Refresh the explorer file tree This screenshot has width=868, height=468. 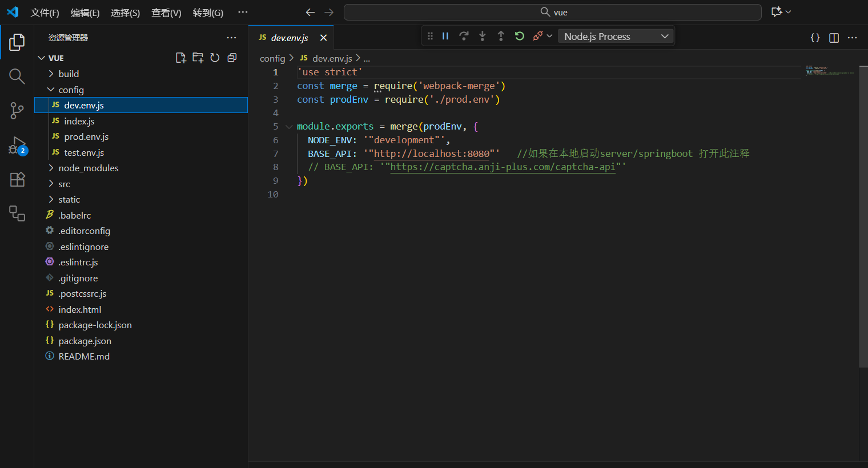point(215,58)
